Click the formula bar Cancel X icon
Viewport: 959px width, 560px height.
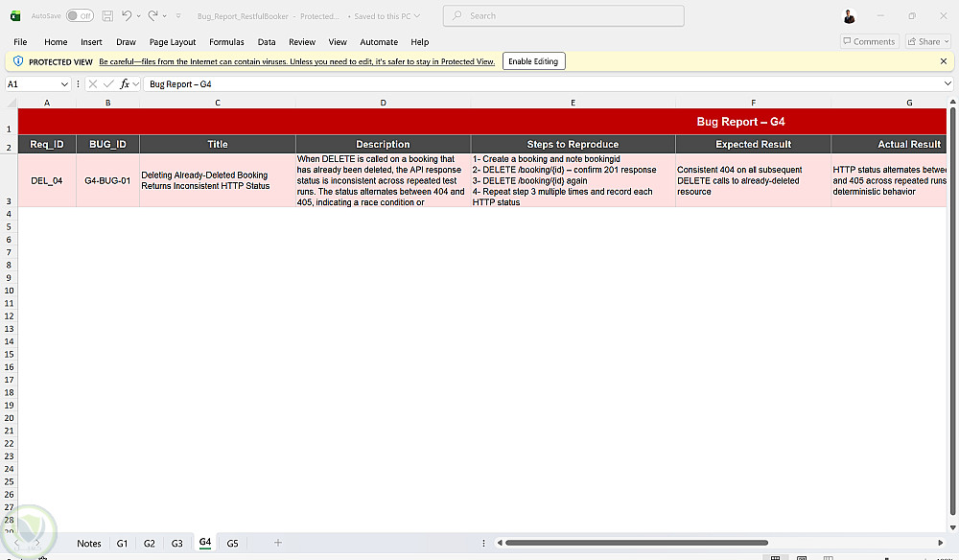[x=93, y=83]
